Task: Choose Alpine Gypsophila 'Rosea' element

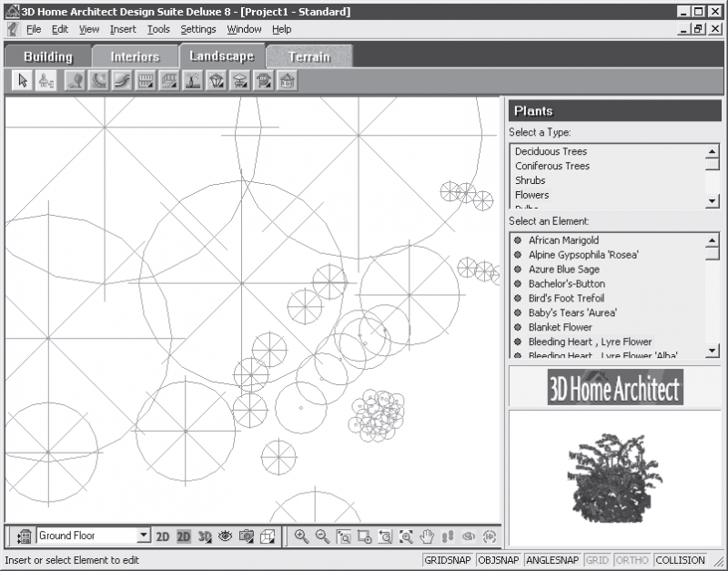Action: (x=583, y=255)
